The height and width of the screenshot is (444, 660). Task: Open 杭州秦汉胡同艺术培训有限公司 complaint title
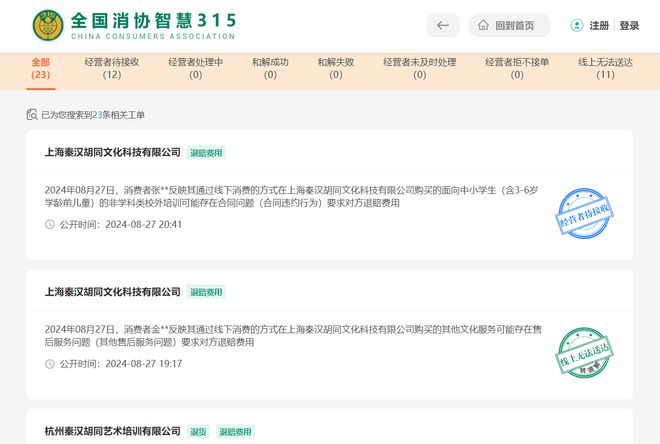(113, 431)
